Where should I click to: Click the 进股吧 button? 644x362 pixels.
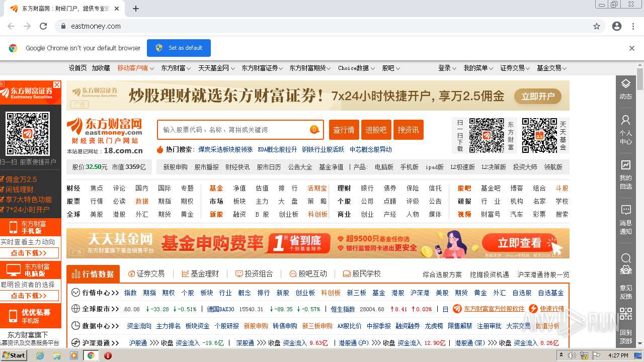[x=376, y=130]
